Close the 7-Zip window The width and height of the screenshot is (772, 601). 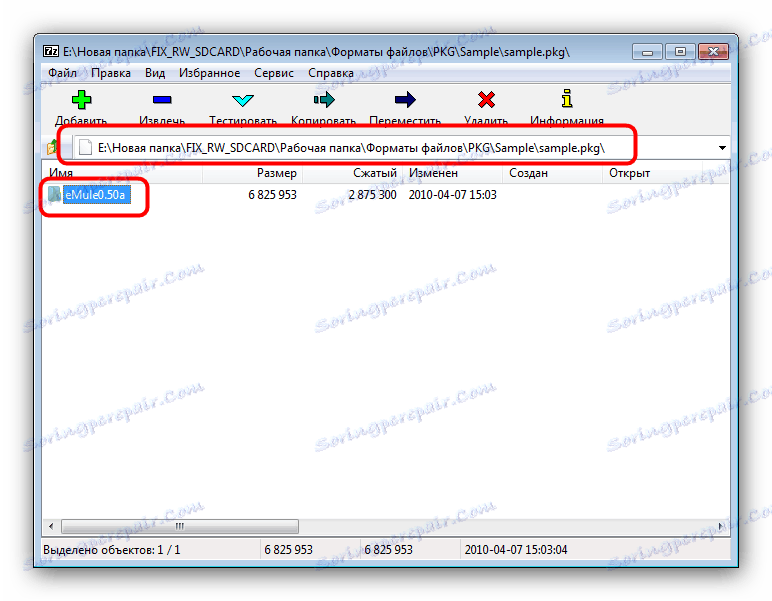point(713,52)
